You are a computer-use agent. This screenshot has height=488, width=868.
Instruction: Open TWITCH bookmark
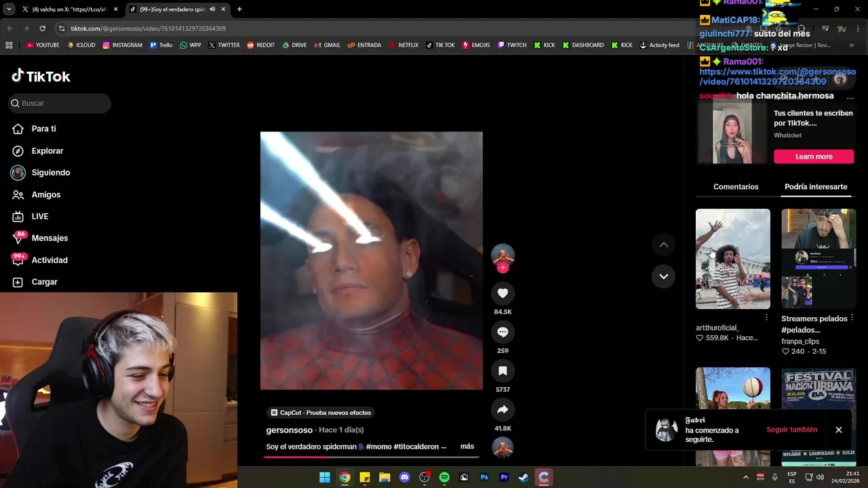[511, 45]
